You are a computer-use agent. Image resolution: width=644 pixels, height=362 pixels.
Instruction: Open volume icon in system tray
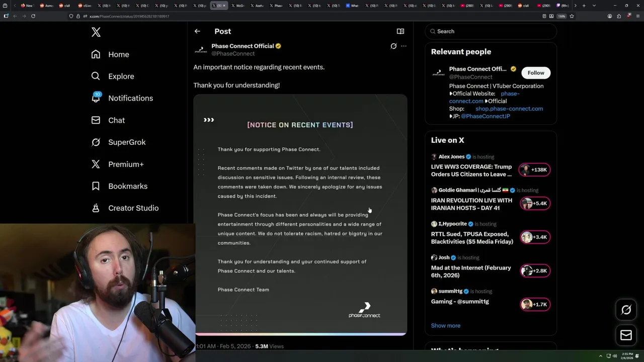(x=615, y=356)
